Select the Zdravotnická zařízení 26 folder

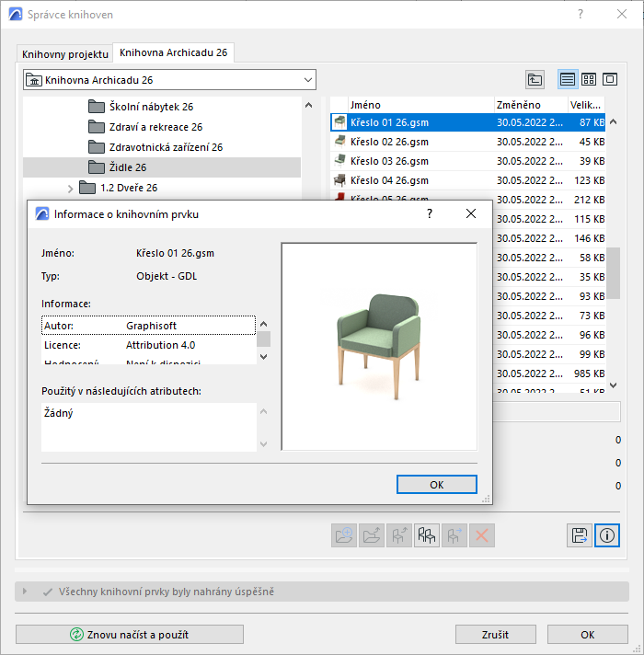coord(166,147)
